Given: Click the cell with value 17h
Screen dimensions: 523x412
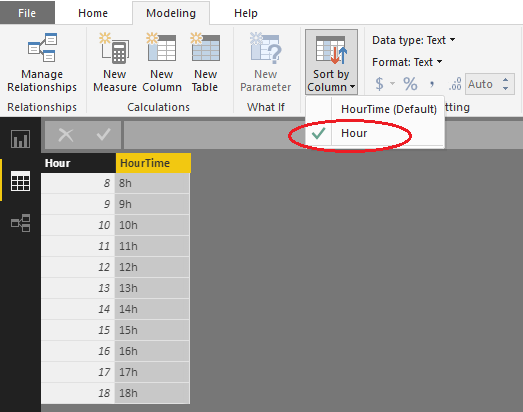Looking at the screenshot, I should pos(152,372).
